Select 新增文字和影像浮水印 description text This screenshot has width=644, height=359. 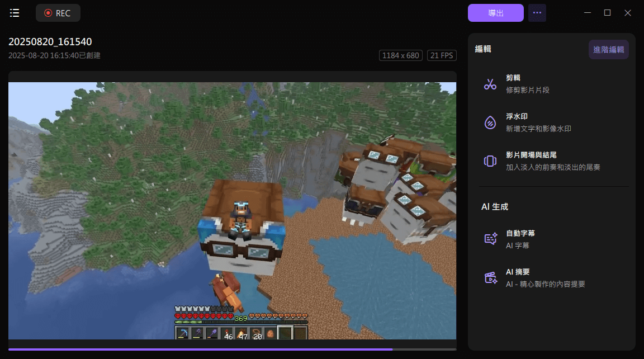[x=538, y=129]
